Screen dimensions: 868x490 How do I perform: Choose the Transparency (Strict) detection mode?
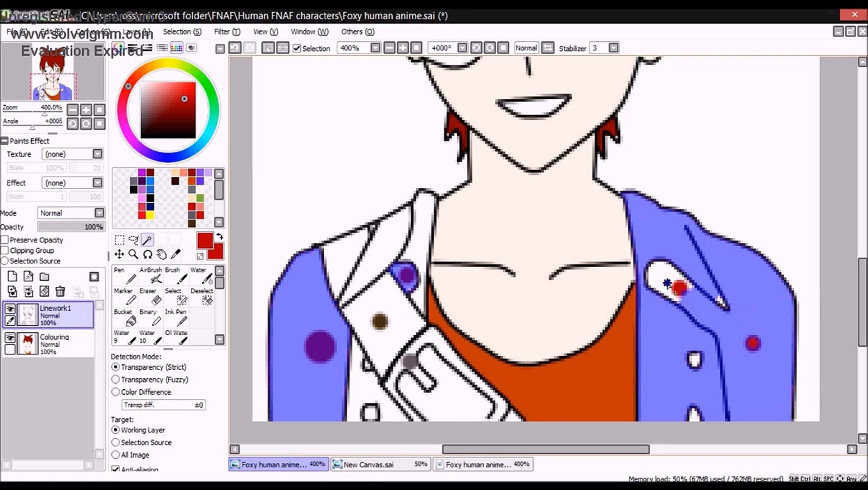pos(116,367)
